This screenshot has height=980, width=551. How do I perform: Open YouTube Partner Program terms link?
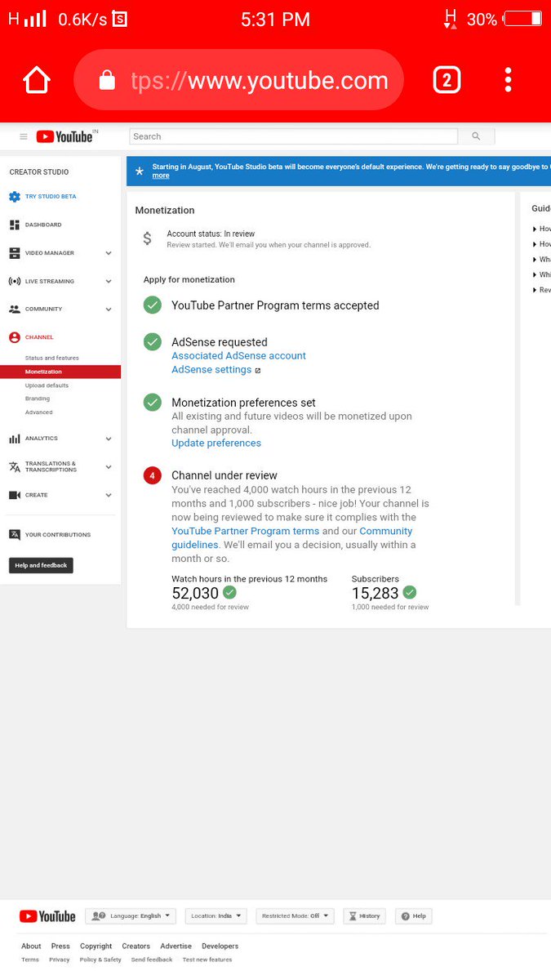pyautogui.click(x=245, y=531)
